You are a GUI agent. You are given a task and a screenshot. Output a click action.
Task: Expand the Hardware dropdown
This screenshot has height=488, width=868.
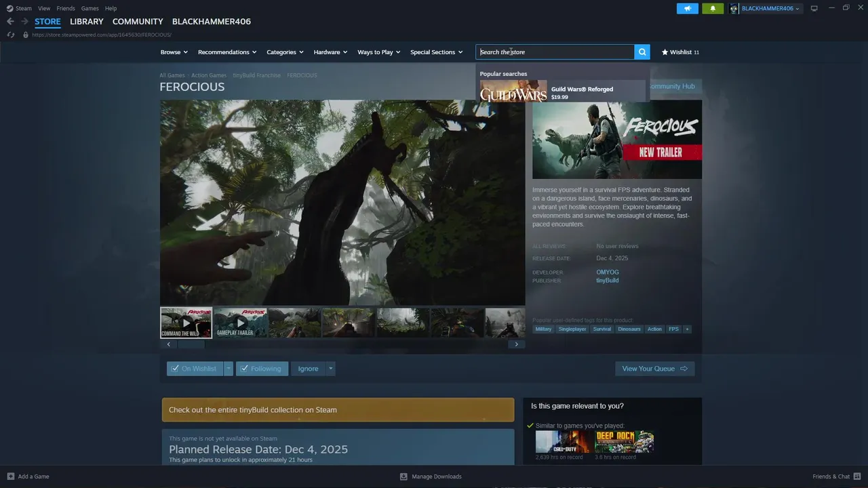point(330,52)
